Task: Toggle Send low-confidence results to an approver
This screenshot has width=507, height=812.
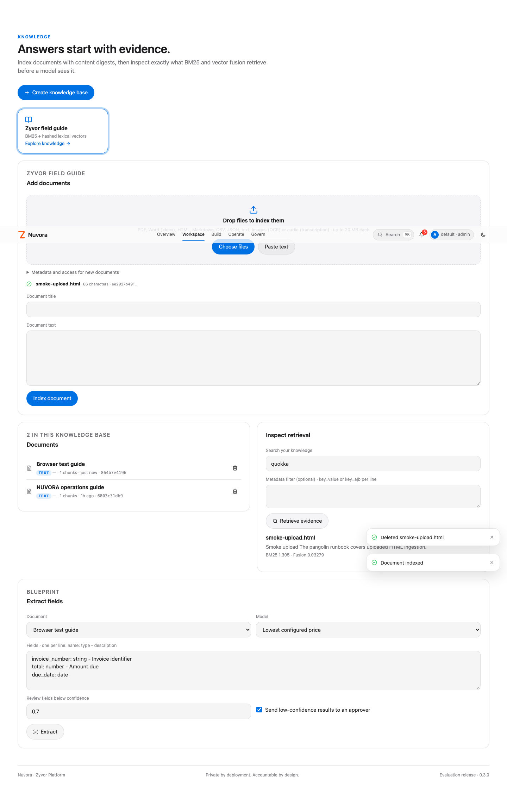Action: [x=259, y=710]
